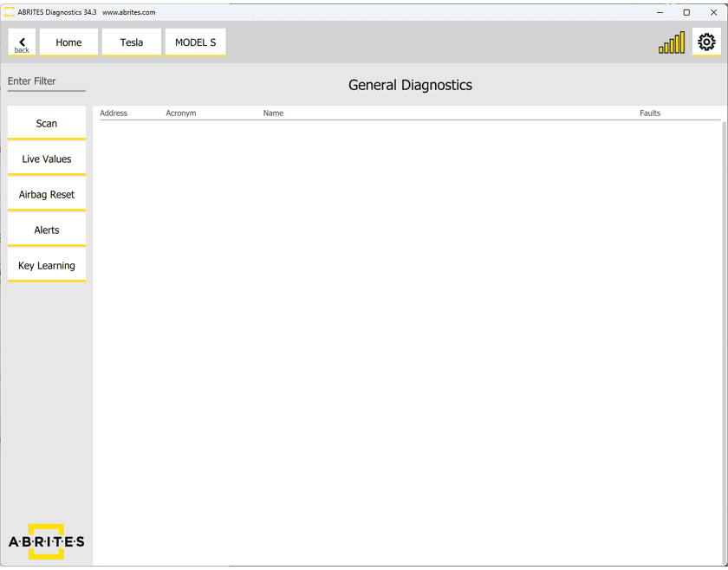Focus the Enter Filter text field
The image size is (728, 570).
point(47,81)
